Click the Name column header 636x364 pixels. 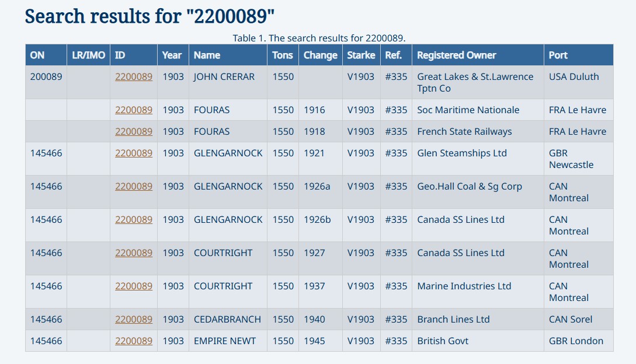click(x=228, y=55)
